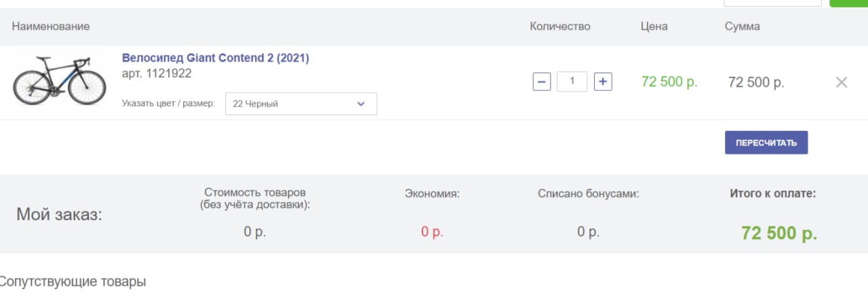Remove the Giant Contend 2 bike from cart

tap(842, 83)
